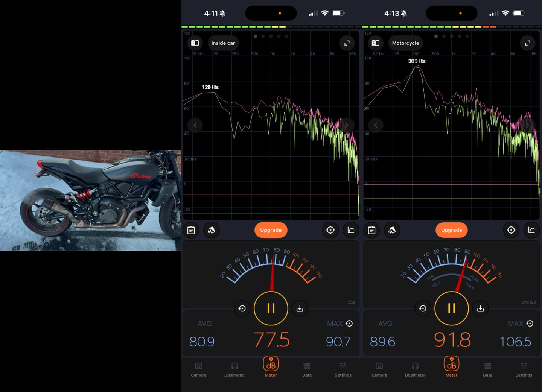Switch to Camera tab on Motorcycle screen
542x392 pixels.
pyautogui.click(x=379, y=369)
